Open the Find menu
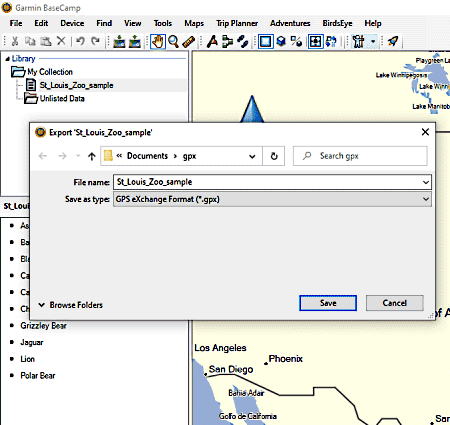 click(104, 23)
